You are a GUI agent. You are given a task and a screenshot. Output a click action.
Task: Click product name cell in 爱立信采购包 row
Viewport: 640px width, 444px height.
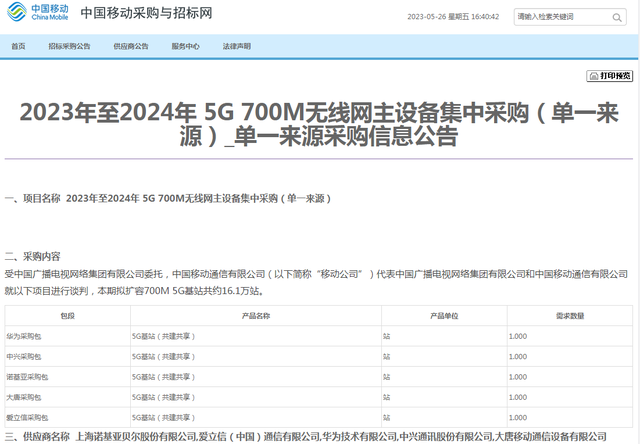(x=256, y=418)
